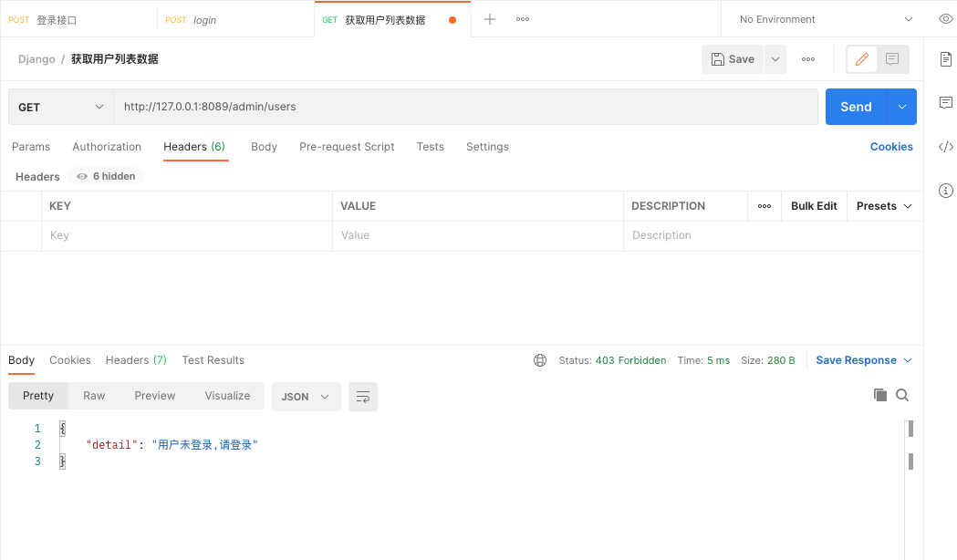The height and width of the screenshot is (560, 957).
Task: Click the response Time: 5 ms text
Action: coord(703,360)
